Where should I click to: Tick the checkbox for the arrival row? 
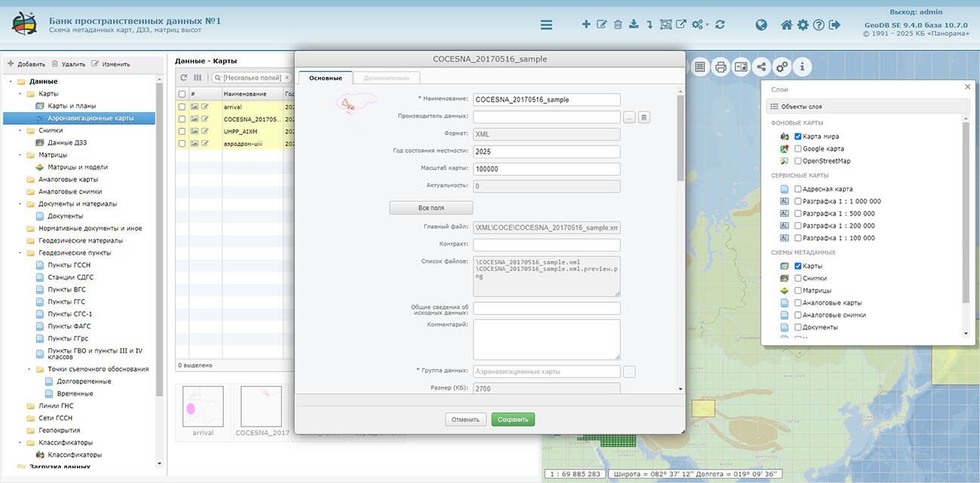(182, 107)
